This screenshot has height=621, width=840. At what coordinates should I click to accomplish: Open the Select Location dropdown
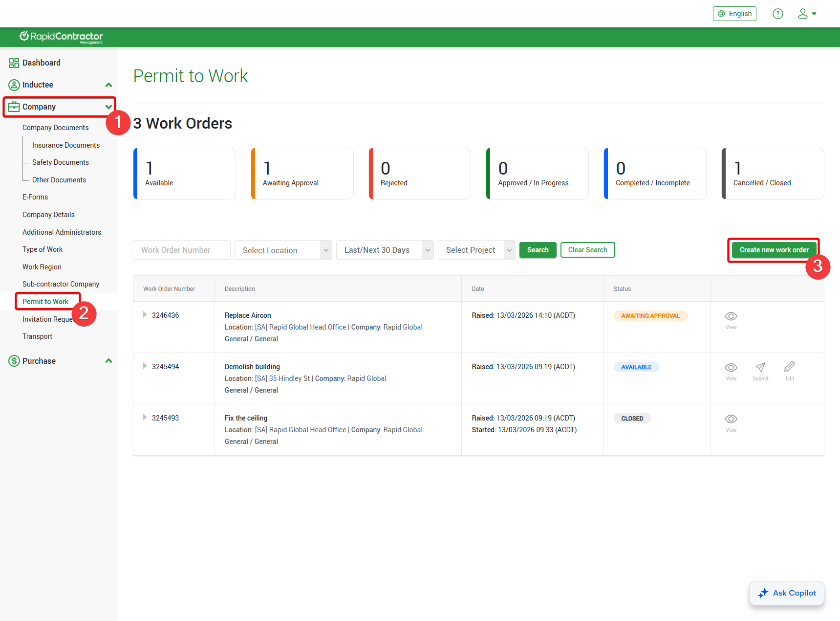pos(283,250)
